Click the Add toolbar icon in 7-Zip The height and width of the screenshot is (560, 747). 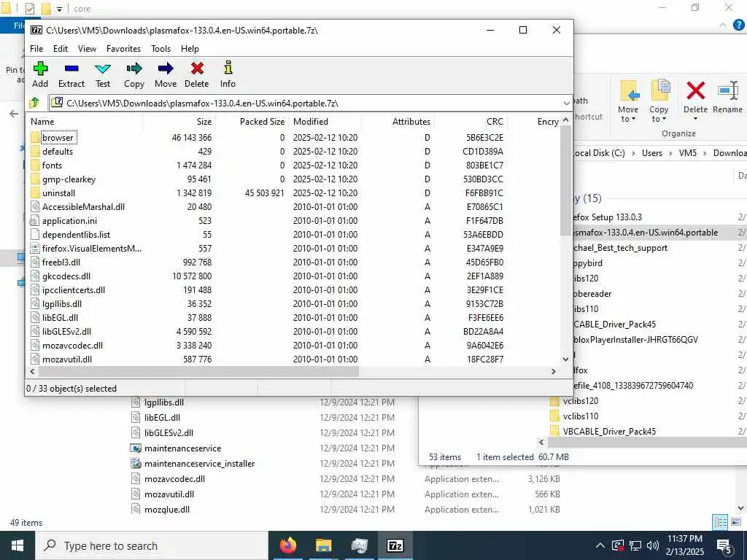coord(40,69)
